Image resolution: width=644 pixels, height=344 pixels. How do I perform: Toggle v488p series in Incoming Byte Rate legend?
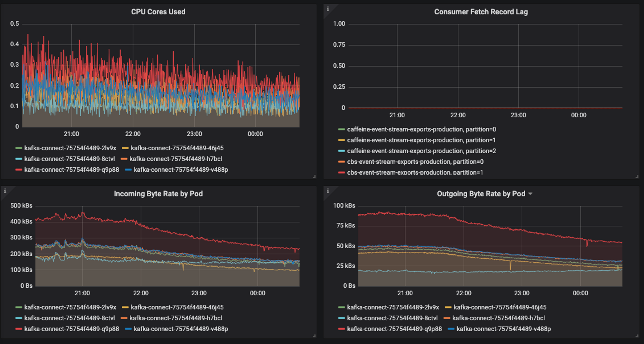[181, 329]
